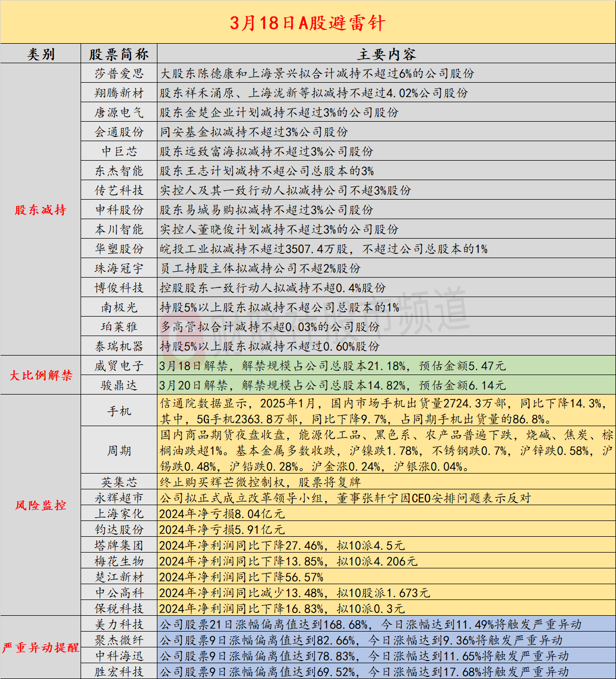Select stock name 中公高科
The image size is (616, 679).
click(119, 593)
